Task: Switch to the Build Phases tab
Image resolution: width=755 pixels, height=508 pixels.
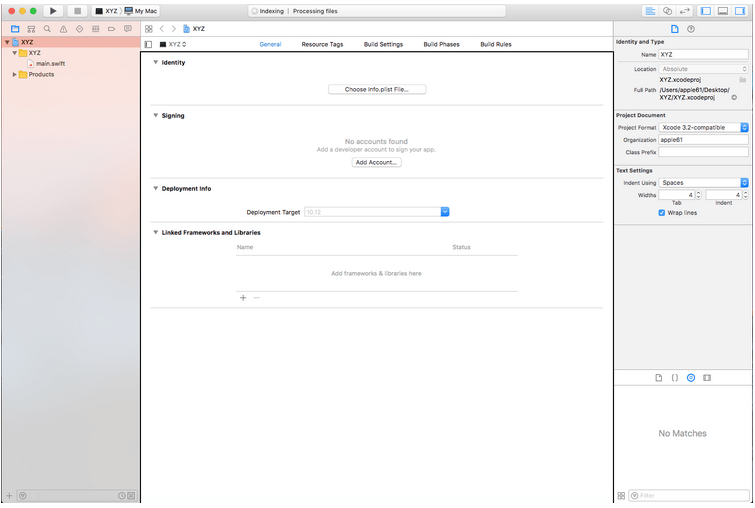Action: point(442,44)
